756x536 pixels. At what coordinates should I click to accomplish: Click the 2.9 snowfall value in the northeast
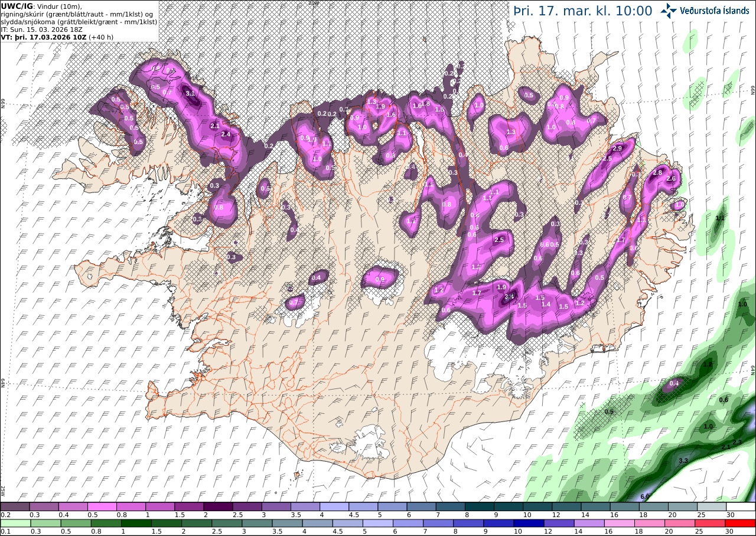coord(618,148)
